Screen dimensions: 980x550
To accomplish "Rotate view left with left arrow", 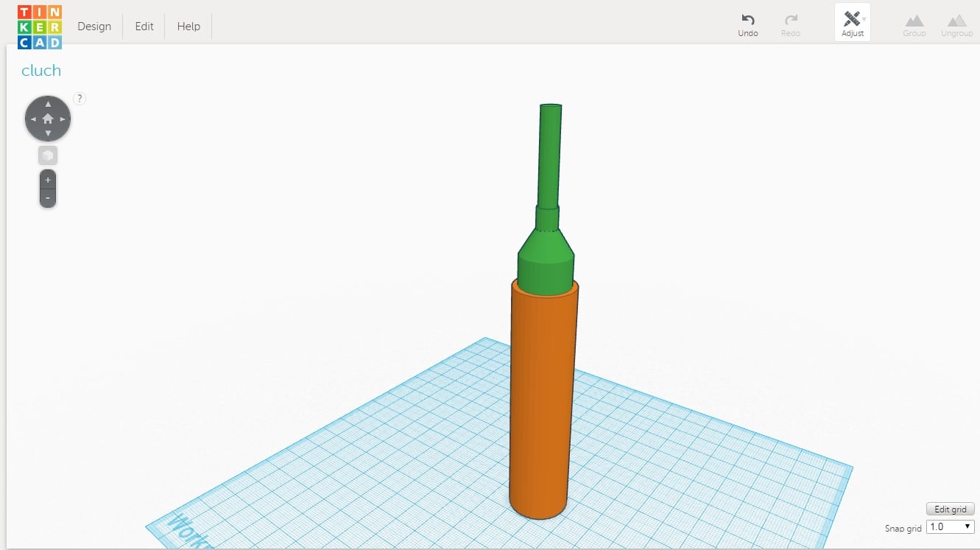I will pos(33,119).
